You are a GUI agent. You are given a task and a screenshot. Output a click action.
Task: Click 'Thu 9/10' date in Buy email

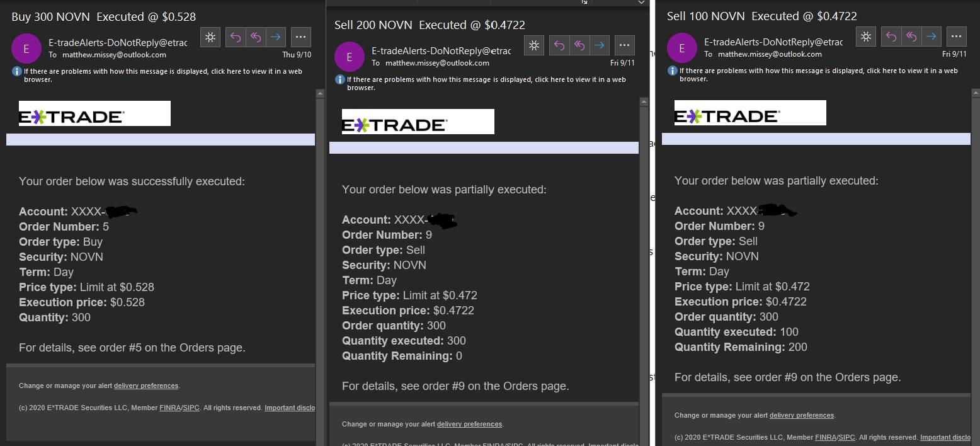click(x=297, y=55)
